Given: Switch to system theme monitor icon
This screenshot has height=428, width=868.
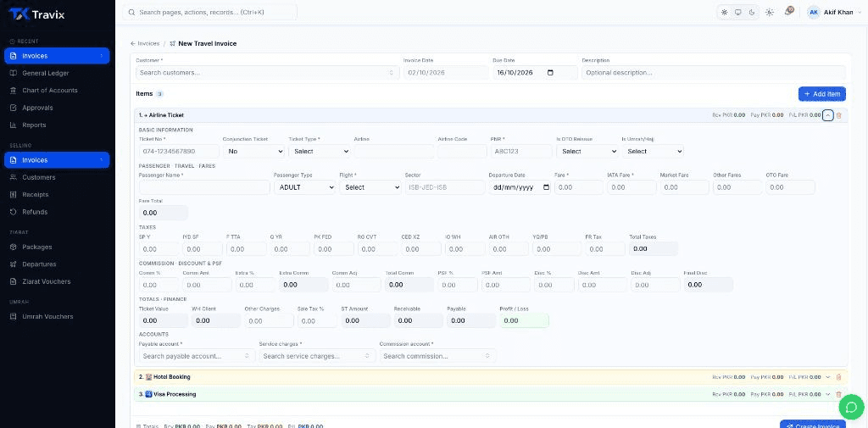Looking at the screenshot, I should [x=738, y=12].
